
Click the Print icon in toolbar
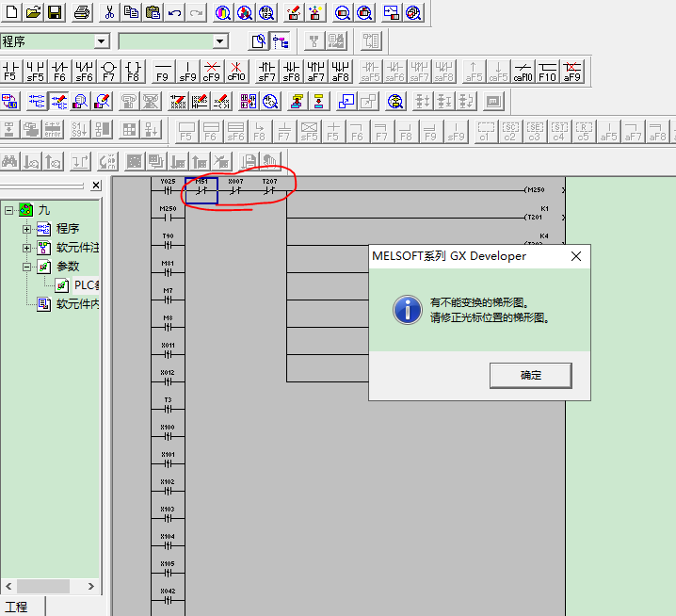click(82, 12)
